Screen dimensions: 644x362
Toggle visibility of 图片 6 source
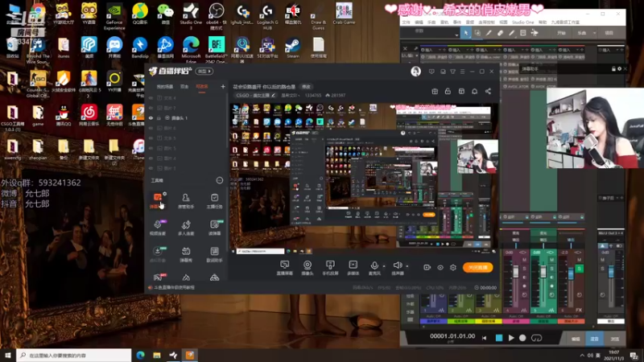point(151,128)
